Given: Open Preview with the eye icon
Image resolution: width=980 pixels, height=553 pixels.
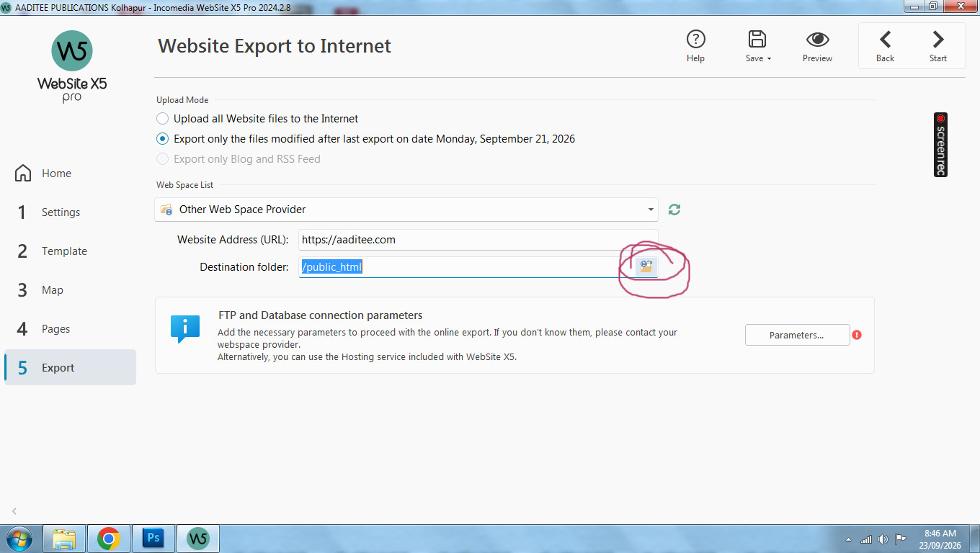Looking at the screenshot, I should click(817, 39).
